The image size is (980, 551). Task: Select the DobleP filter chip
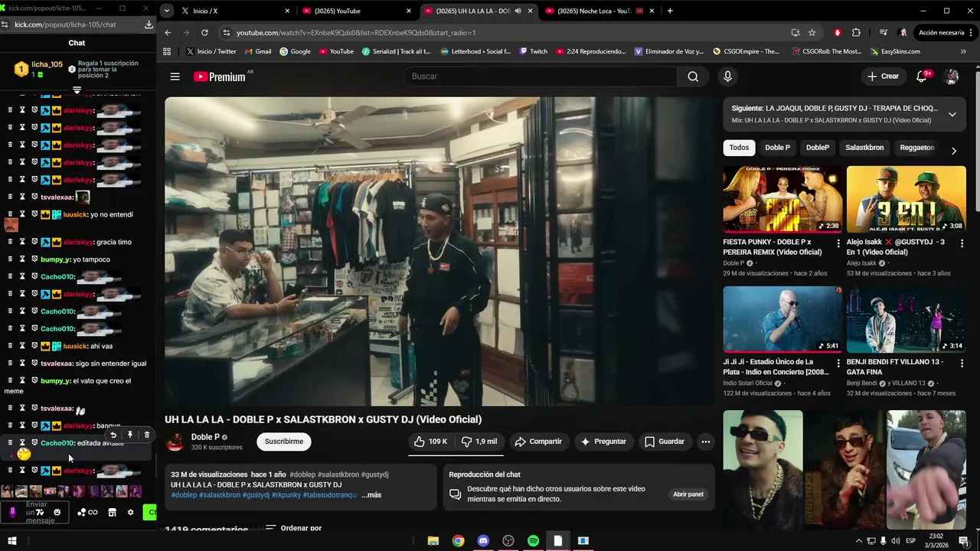click(818, 148)
